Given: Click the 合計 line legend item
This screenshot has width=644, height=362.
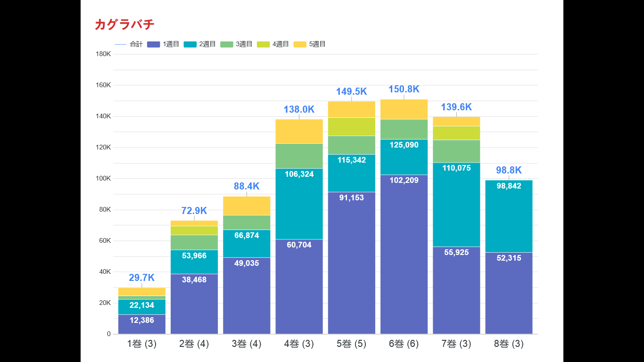Looking at the screenshot, I should pyautogui.click(x=129, y=44).
